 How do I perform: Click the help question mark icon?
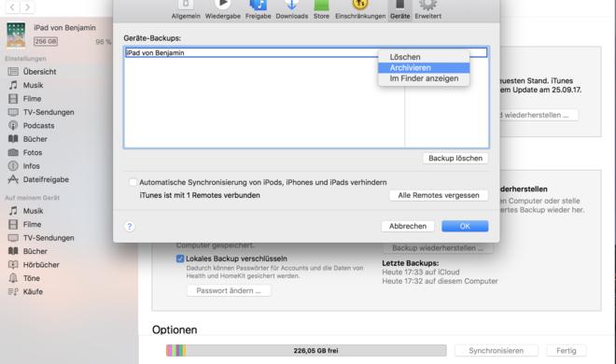130,227
